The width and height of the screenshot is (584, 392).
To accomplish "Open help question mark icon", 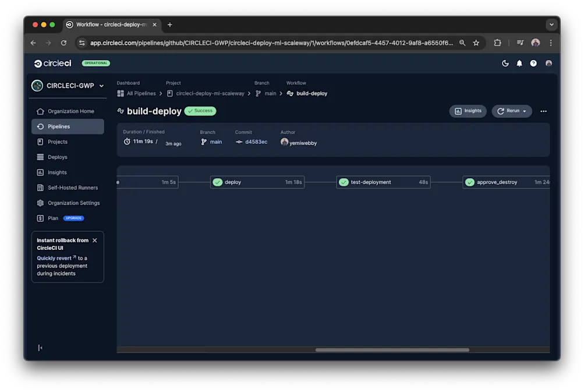I will point(533,63).
